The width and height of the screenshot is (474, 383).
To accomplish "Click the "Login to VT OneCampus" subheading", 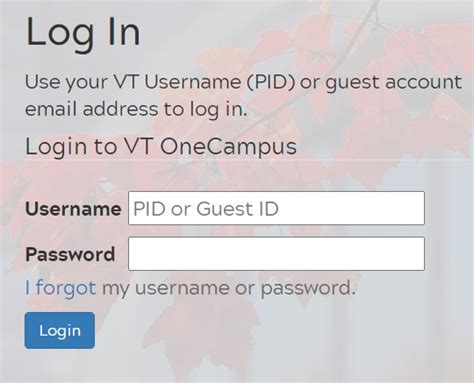I will tap(161, 147).
